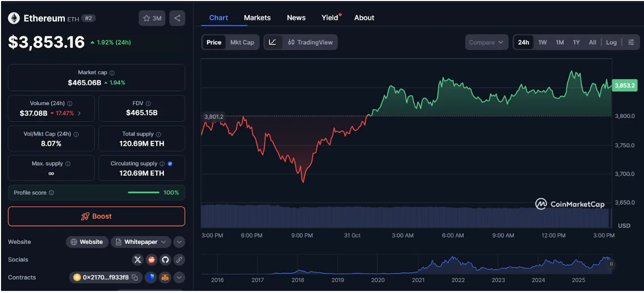The height and width of the screenshot is (293, 644).
Task: Open the GitHub repository icon
Action: pyautogui.click(x=165, y=259)
